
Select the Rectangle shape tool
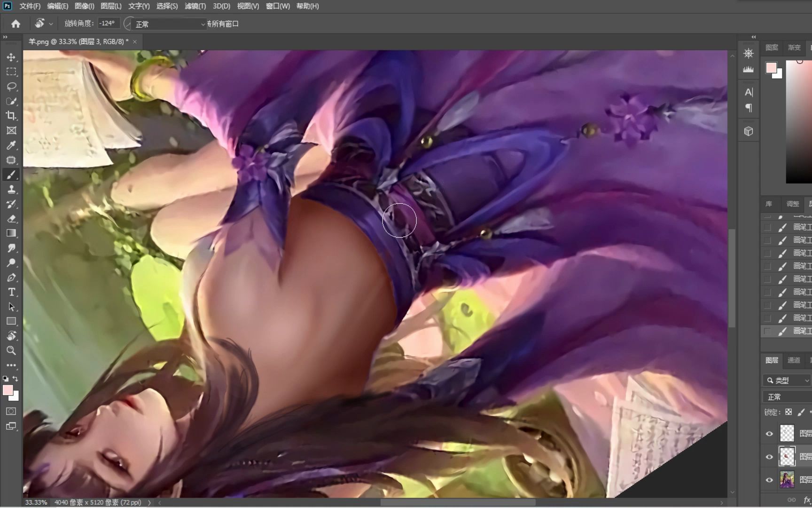(x=11, y=321)
